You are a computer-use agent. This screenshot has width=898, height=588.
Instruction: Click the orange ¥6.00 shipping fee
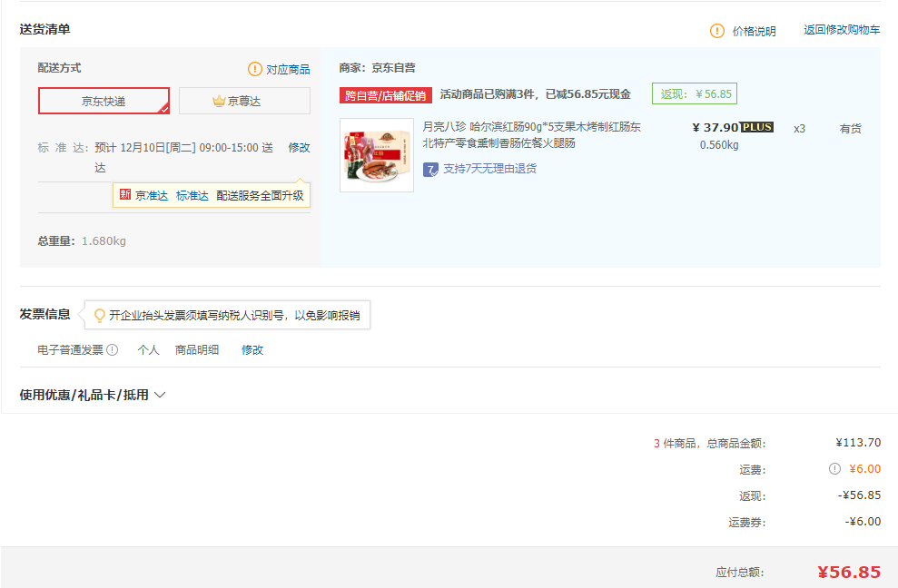coord(864,469)
